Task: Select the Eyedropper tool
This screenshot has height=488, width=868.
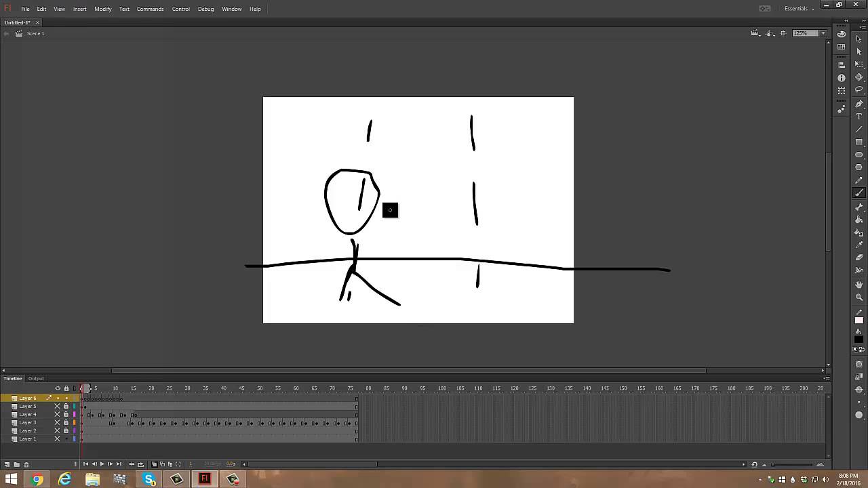Action: click(859, 245)
